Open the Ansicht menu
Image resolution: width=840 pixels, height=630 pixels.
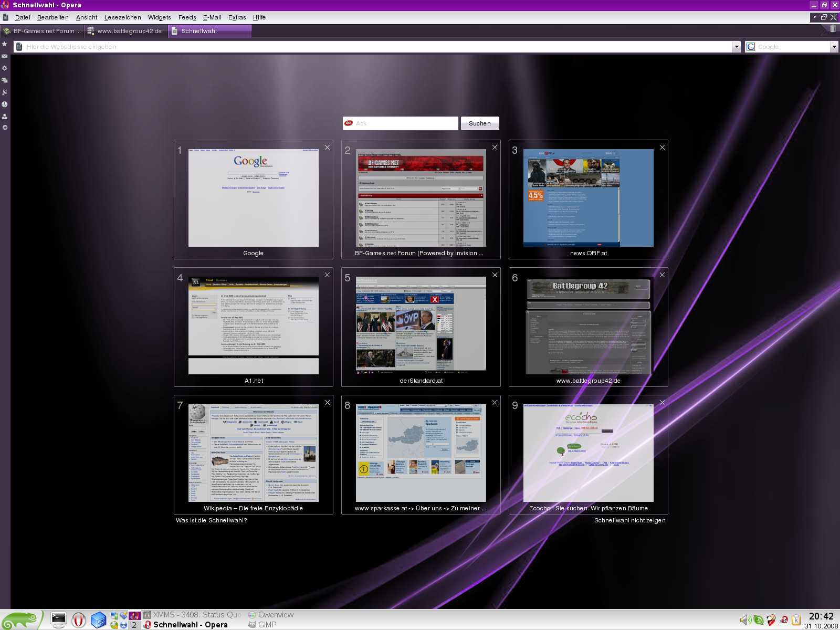click(87, 17)
